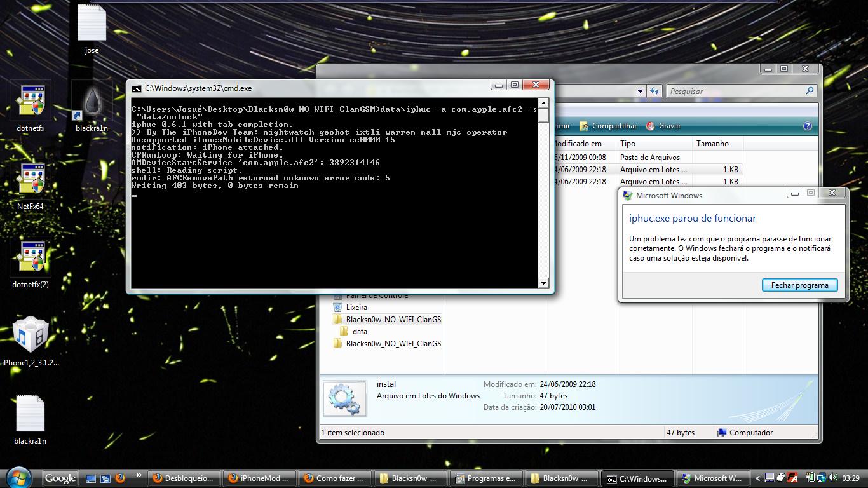
Task: Click Show Desktop in Quick Launch
Action: click(90, 478)
